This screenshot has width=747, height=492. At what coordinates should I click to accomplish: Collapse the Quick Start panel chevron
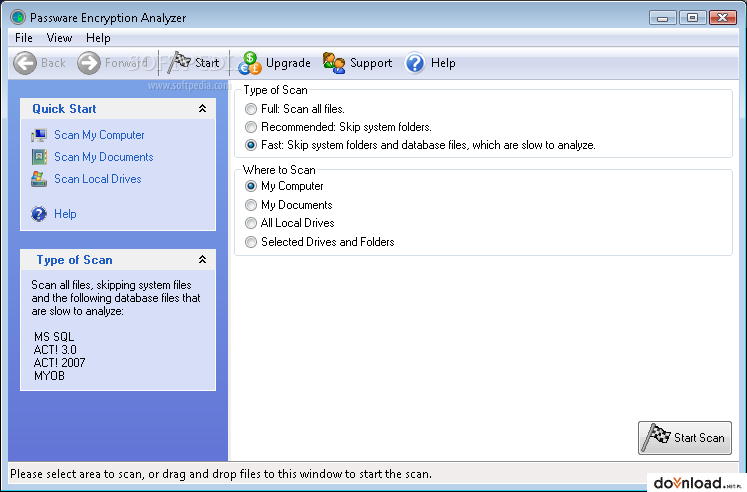(x=202, y=109)
